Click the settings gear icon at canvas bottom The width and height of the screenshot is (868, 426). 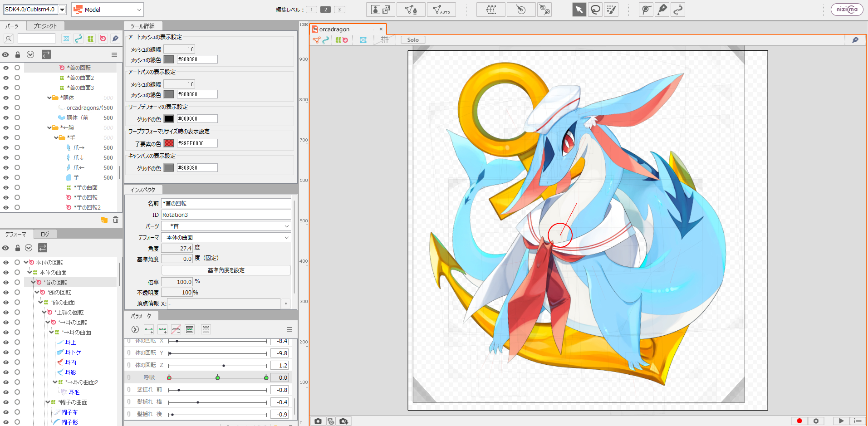pyautogui.click(x=816, y=421)
